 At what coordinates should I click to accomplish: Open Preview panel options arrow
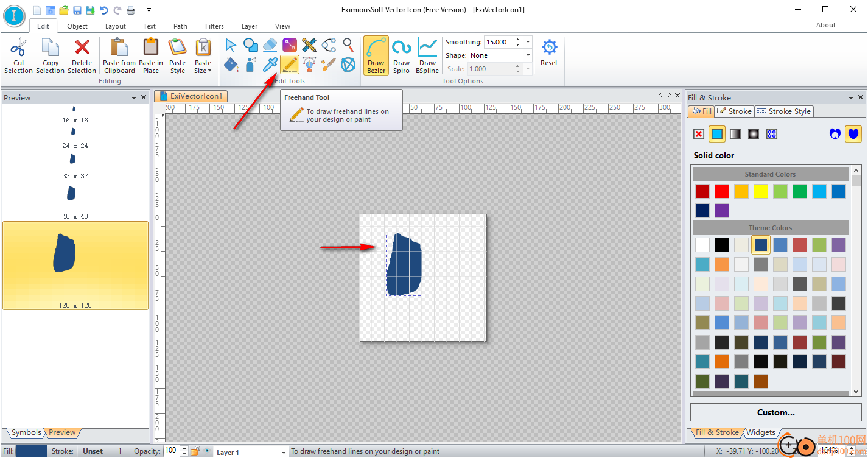134,97
